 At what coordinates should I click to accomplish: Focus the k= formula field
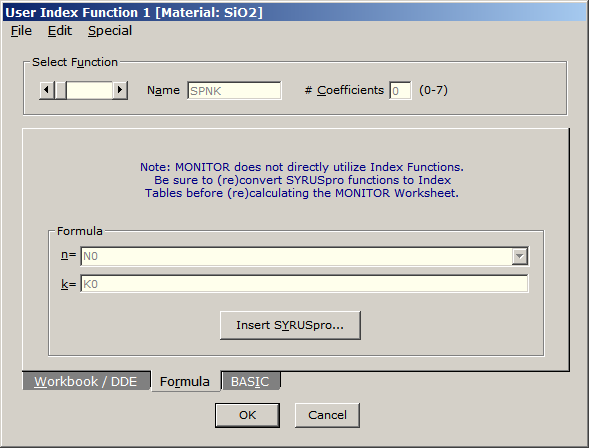click(304, 284)
